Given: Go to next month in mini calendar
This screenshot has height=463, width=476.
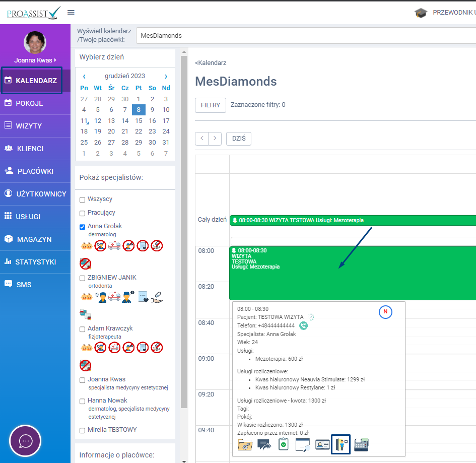Looking at the screenshot, I should (166, 76).
